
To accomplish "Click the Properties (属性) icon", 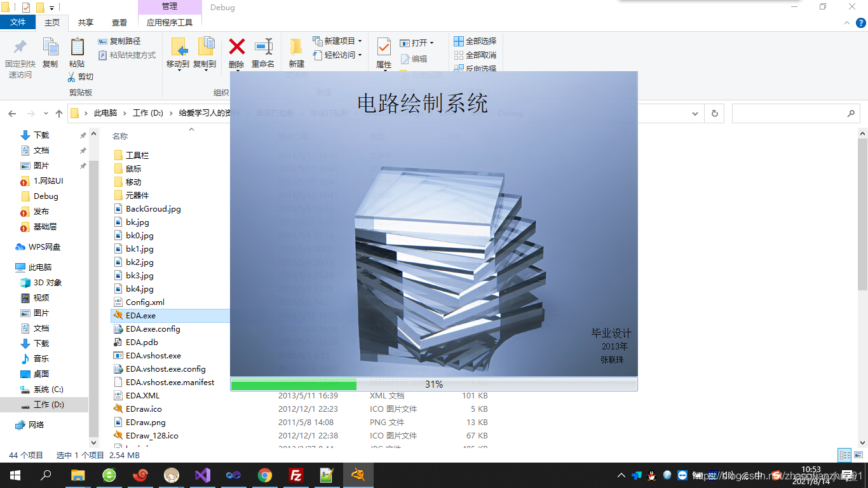I will pyautogui.click(x=384, y=46).
